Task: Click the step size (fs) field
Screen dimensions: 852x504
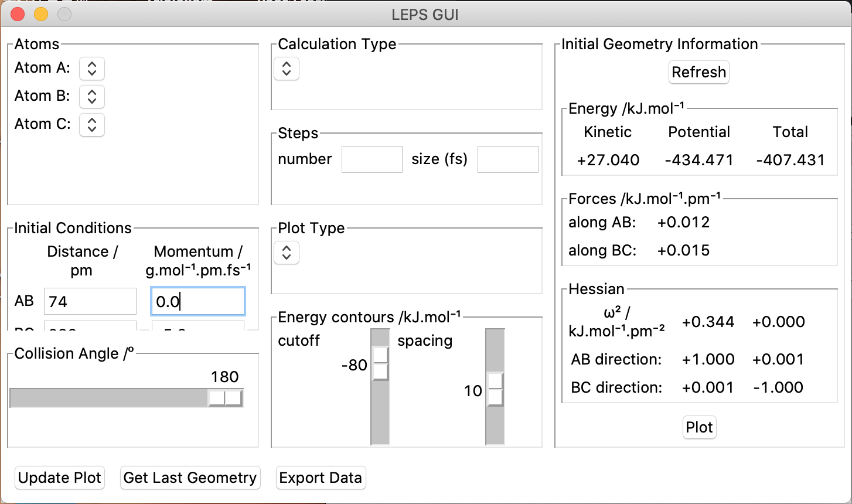Action: click(507, 159)
